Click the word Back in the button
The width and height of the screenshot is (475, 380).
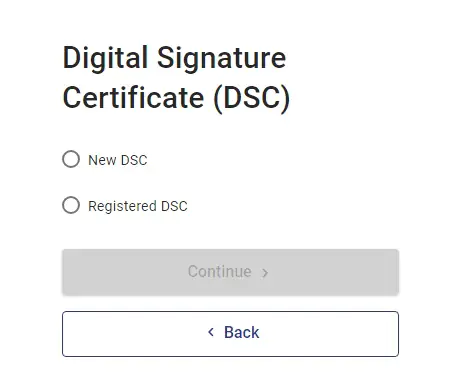[x=242, y=332]
